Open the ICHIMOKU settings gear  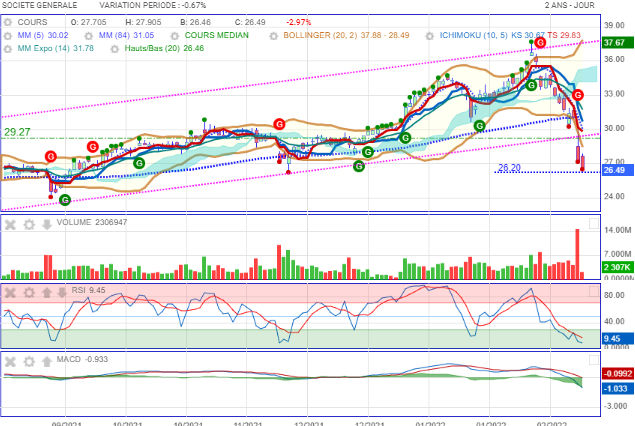click(430, 36)
